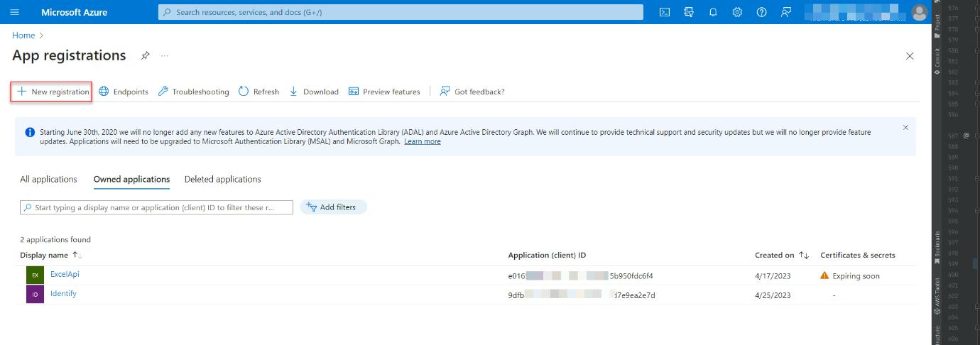The width and height of the screenshot is (980, 345).
Task: Go to Home breadcrumb
Action: 23,35
